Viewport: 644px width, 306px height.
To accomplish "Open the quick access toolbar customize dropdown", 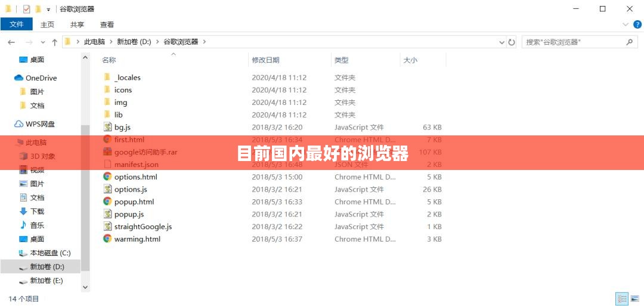I will pyautogui.click(x=48, y=9).
